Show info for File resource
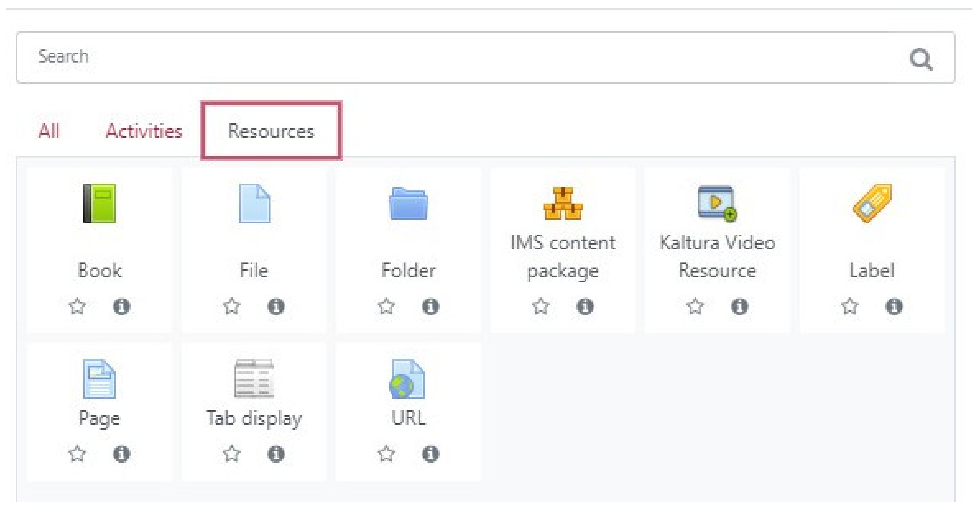 tap(276, 306)
